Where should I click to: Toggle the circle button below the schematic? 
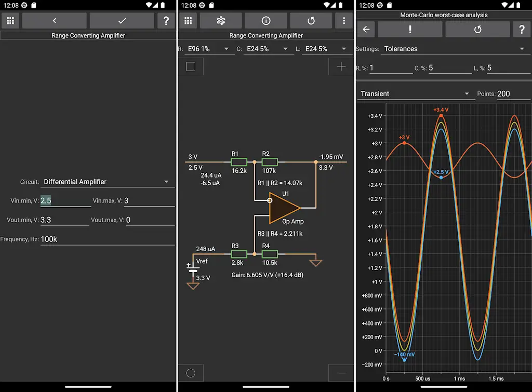(191, 373)
